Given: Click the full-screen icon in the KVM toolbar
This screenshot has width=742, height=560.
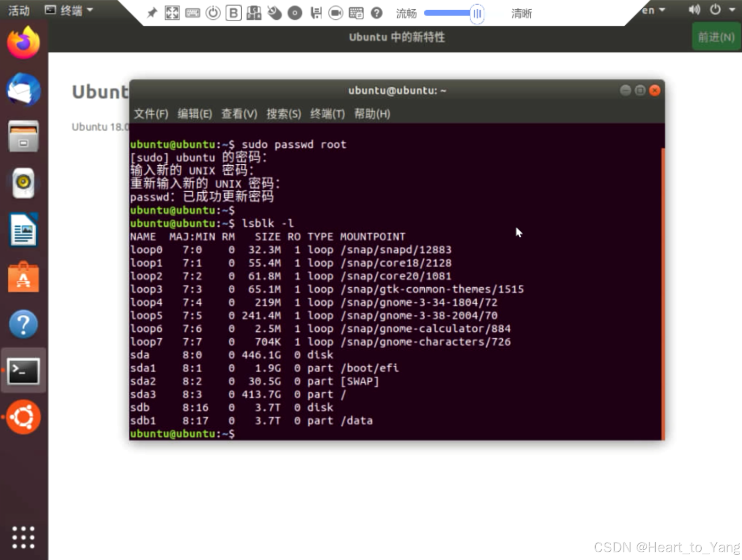Looking at the screenshot, I should tap(172, 13).
